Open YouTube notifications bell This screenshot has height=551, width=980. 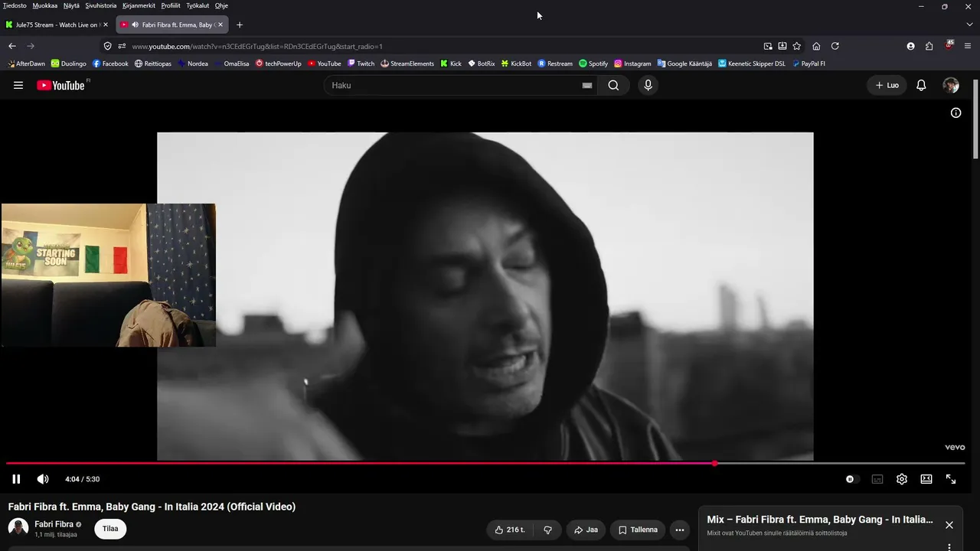(x=921, y=86)
